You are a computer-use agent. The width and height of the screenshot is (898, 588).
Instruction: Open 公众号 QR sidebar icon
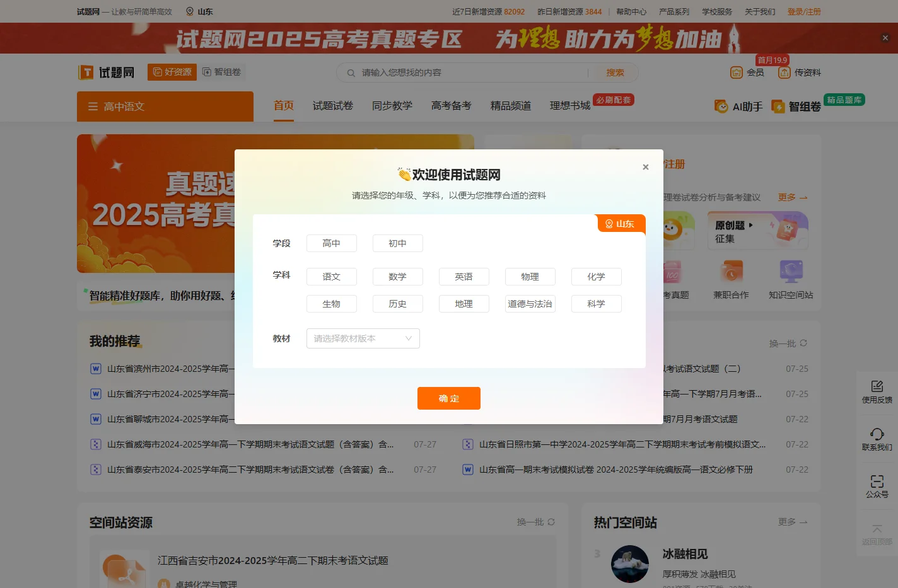click(877, 487)
